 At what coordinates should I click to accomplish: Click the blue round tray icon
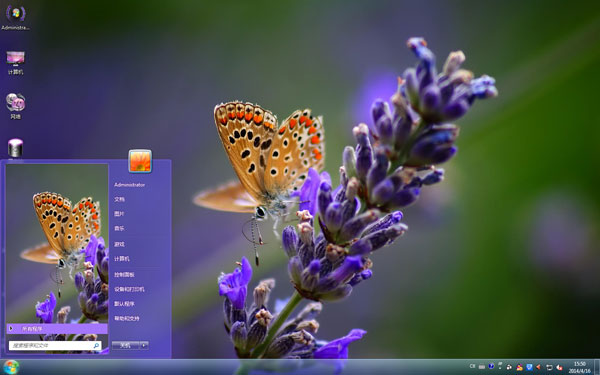click(x=491, y=366)
